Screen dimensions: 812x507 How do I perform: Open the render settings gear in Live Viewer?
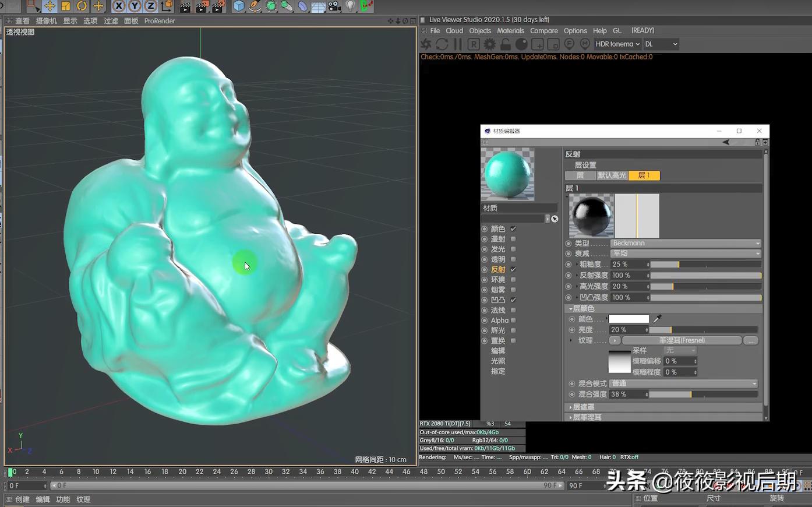click(489, 44)
